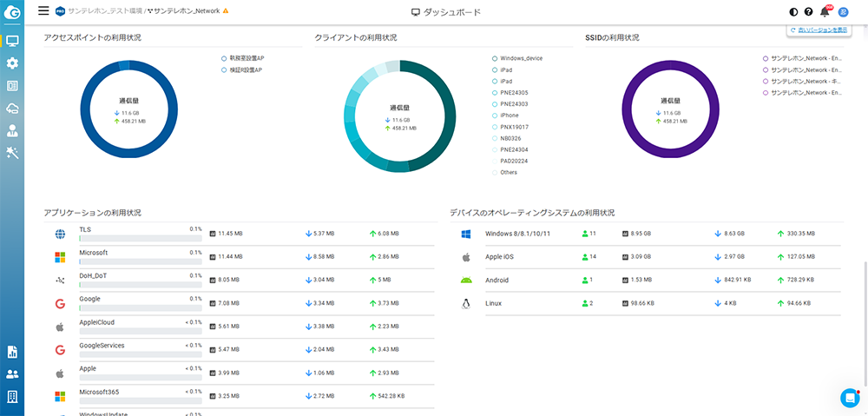This screenshot has height=416, width=868.
Task: Toggle PAD20224 legend entry
Action: (x=510, y=162)
